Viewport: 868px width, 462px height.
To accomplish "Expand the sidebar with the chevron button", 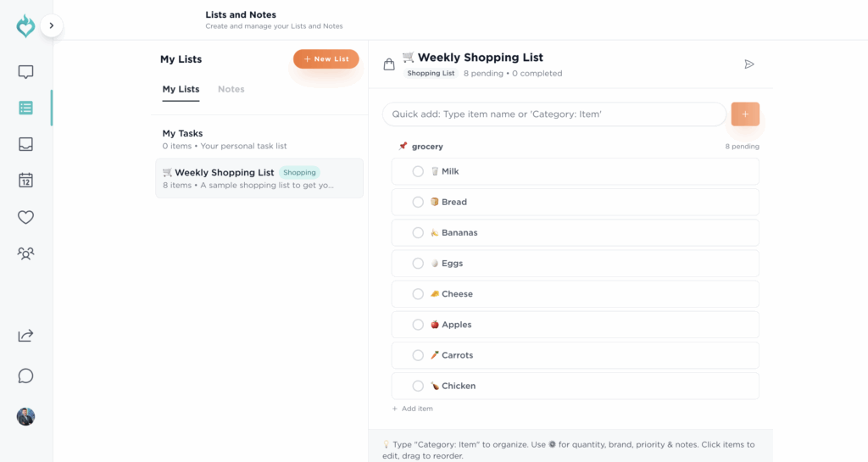I will pos(52,26).
